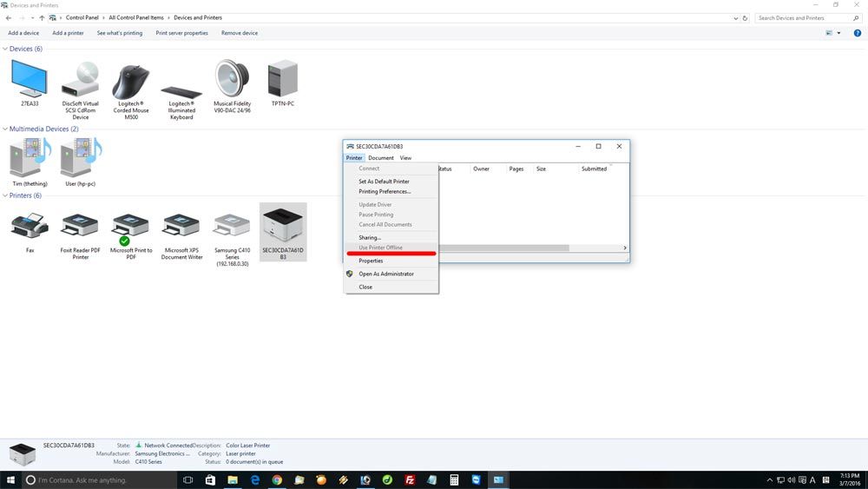868x489 pixels.
Task: Select the TPTN-PC computer icon
Action: point(283,79)
